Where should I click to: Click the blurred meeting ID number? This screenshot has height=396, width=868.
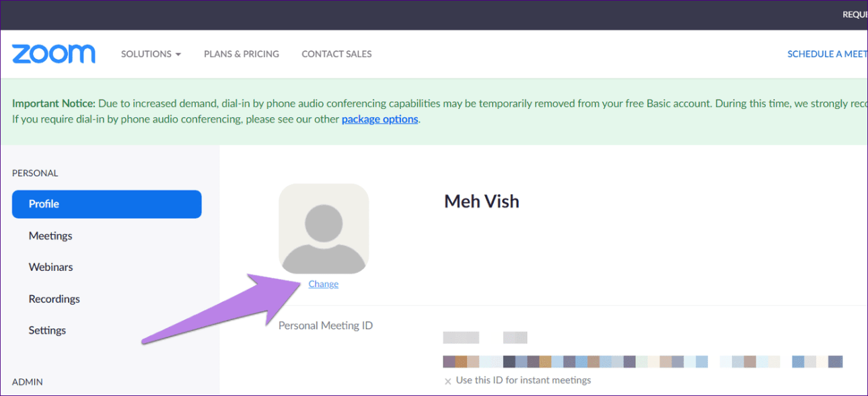point(484,338)
